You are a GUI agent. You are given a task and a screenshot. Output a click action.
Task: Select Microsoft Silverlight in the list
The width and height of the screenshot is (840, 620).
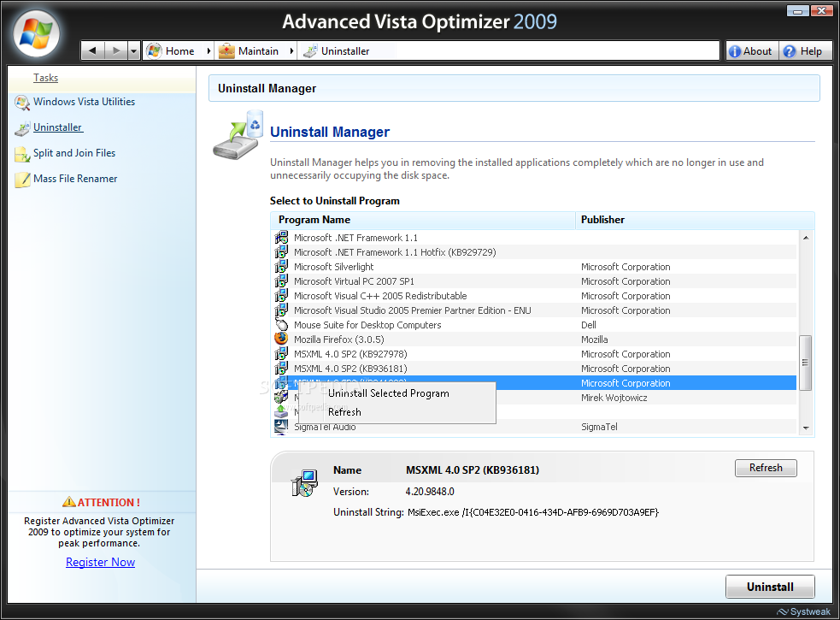pos(534,267)
